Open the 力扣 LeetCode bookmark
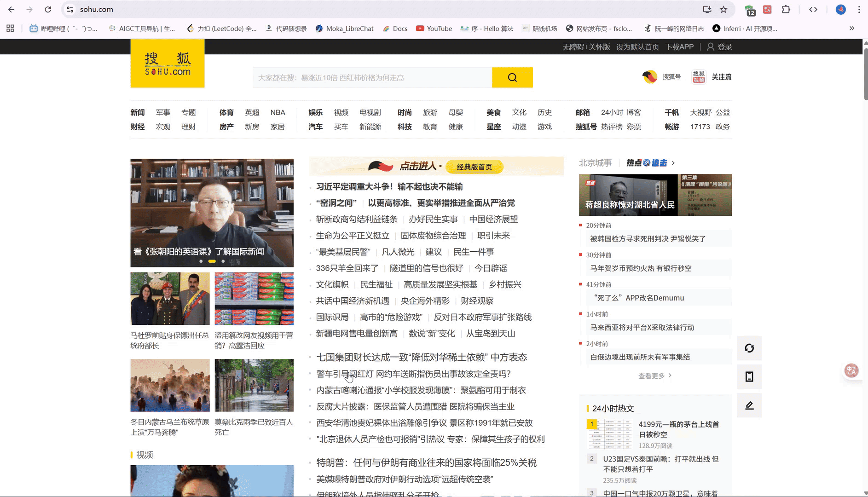The height and width of the screenshot is (497, 868). click(222, 29)
